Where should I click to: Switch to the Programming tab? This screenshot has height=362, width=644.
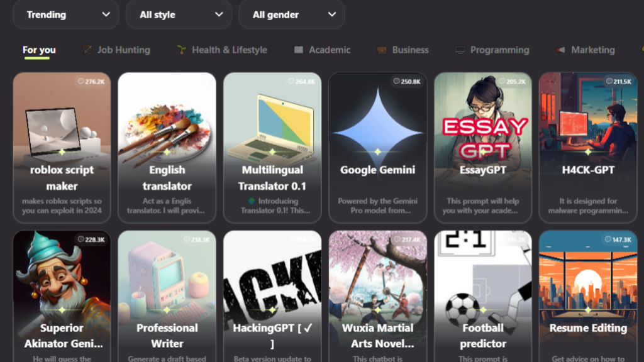(x=492, y=50)
